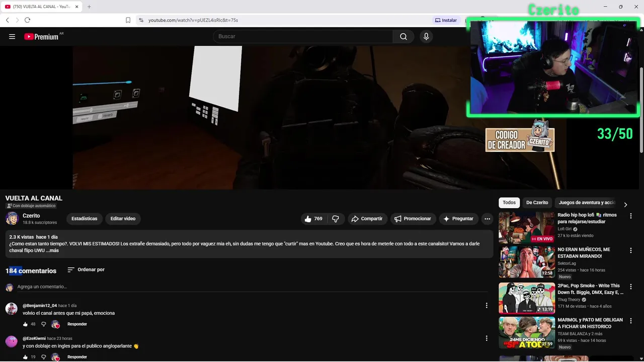
Task: Open site information icon beside URL
Action: (x=141, y=20)
